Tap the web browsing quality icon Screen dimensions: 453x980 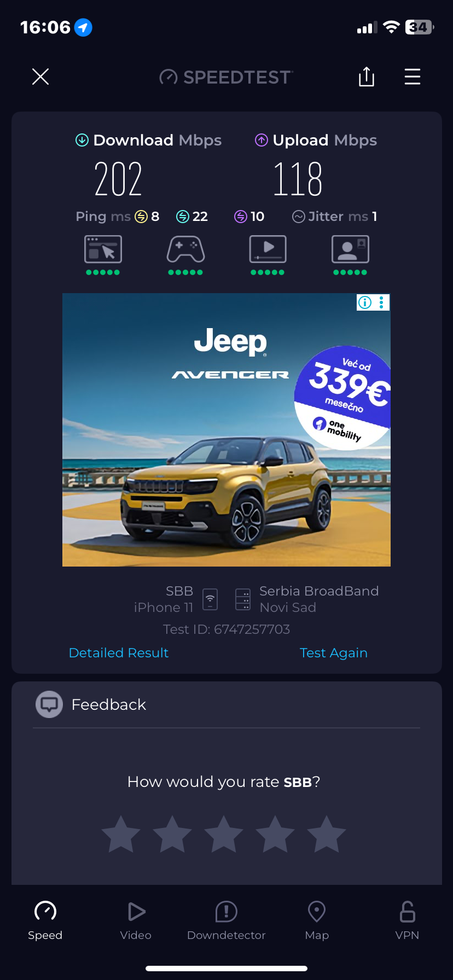tap(103, 249)
